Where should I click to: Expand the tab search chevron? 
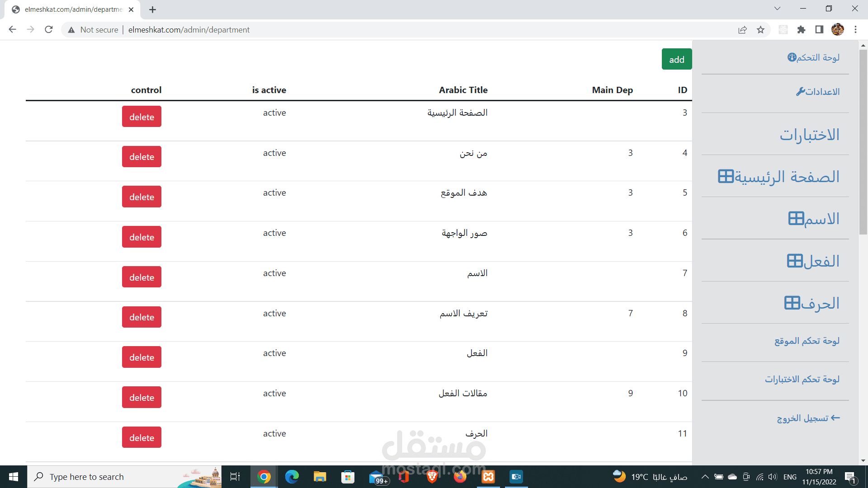[777, 9]
